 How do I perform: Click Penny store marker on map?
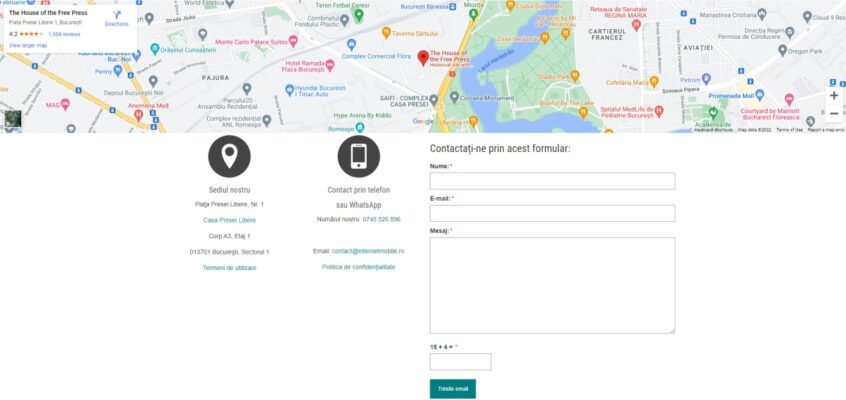pyautogui.click(x=118, y=71)
